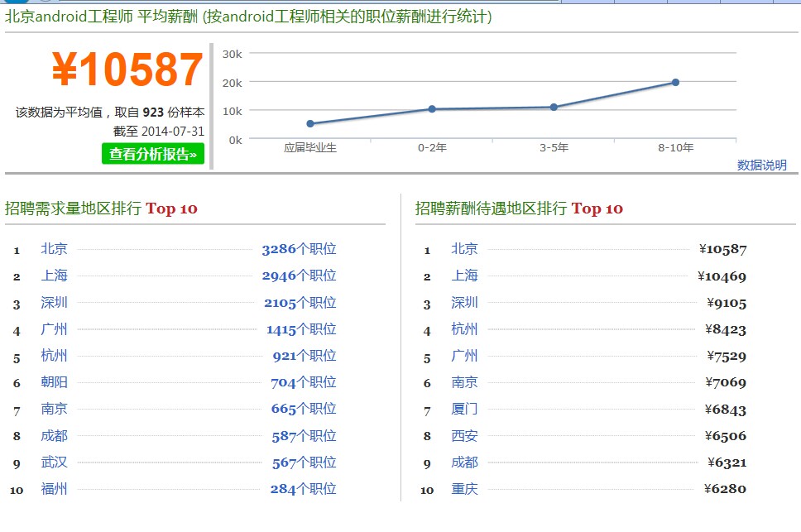Select the 应届毕业生 data point on chart
The image size is (801, 532).
click(x=310, y=123)
